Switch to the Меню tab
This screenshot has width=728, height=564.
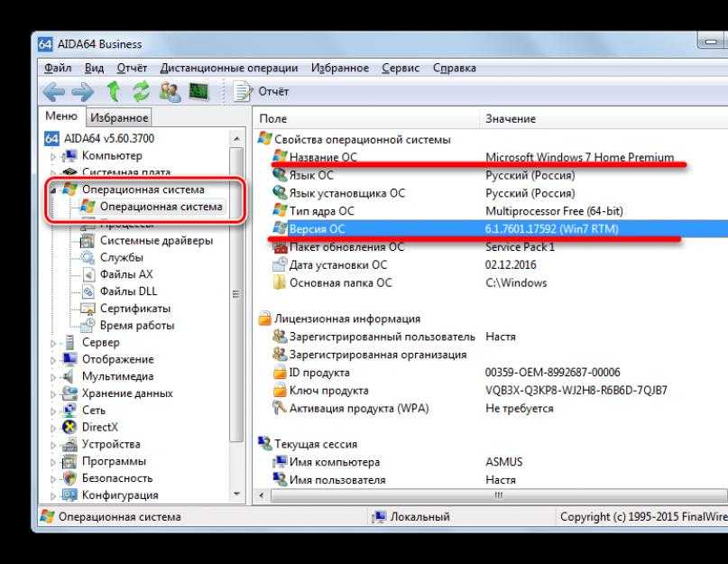point(60,116)
